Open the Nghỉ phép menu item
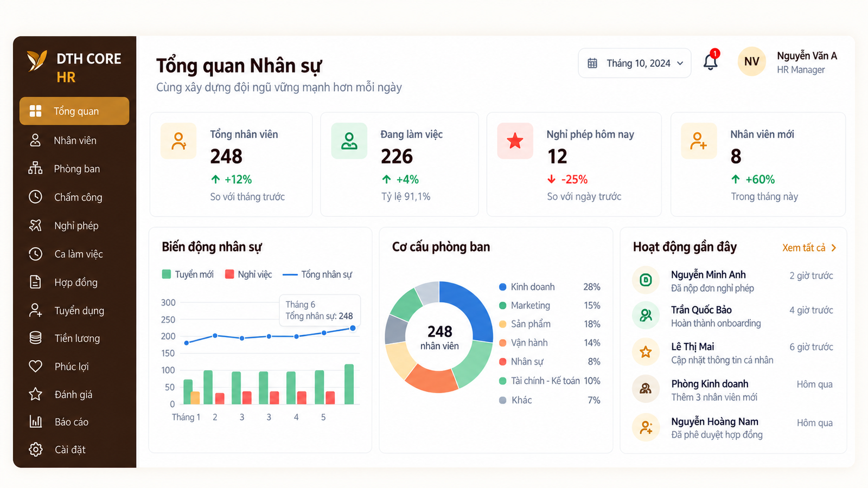This screenshot has width=868, height=488. pos(74,226)
